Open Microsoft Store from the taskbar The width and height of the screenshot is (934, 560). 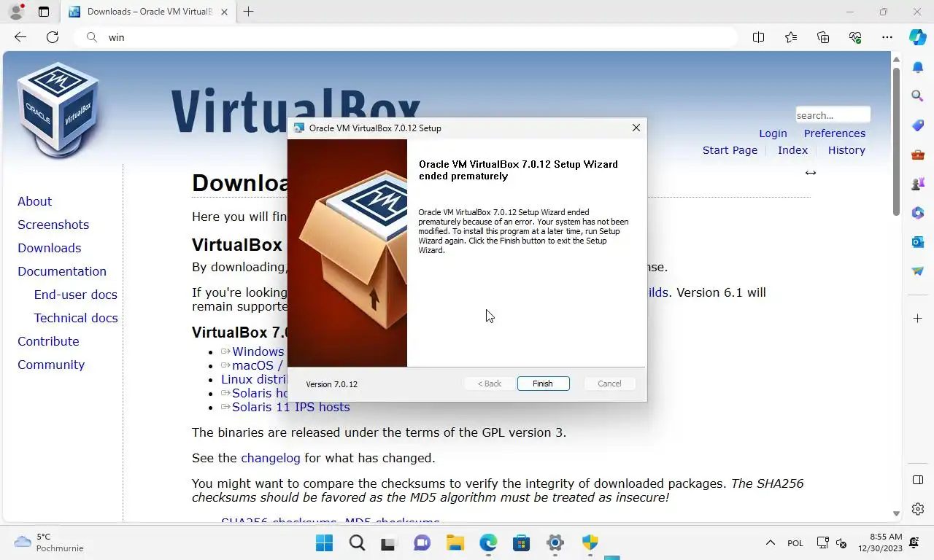[521, 543]
